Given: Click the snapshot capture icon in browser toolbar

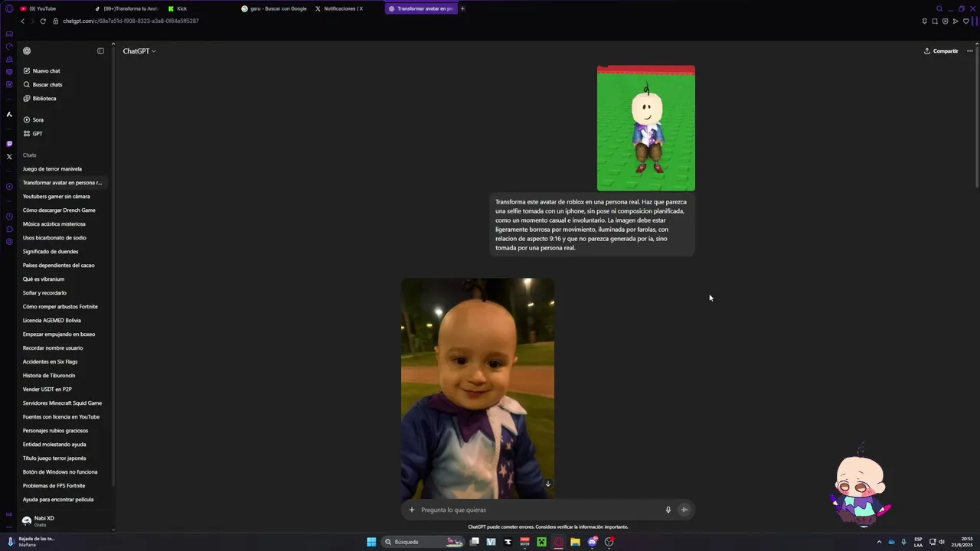Looking at the screenshot, I should (936, 21).
